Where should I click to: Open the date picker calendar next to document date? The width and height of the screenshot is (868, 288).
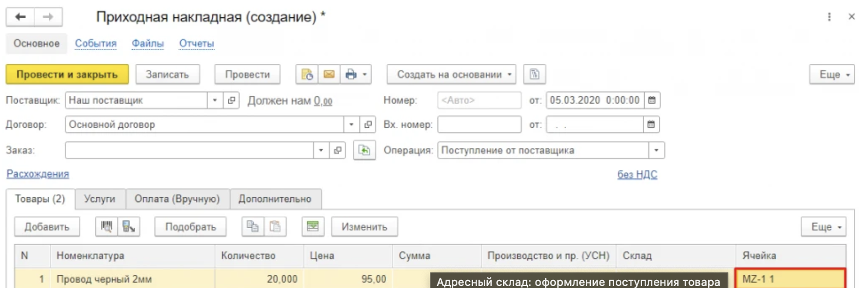[652, 100]
